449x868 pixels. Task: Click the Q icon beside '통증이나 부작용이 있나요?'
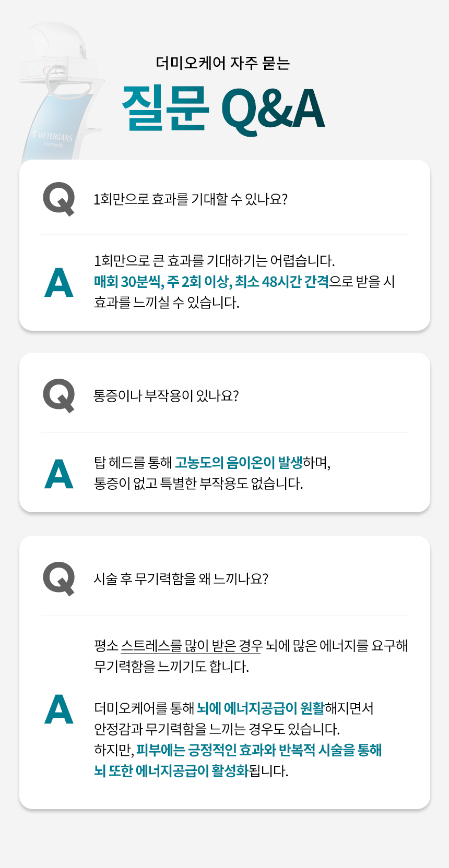click(x=59, y=395)
